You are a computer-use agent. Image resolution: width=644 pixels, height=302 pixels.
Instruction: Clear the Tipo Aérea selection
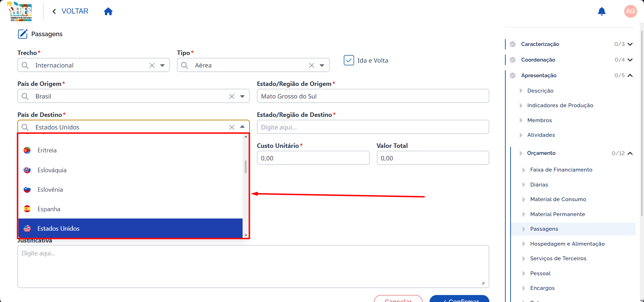[x=311, y=65]
